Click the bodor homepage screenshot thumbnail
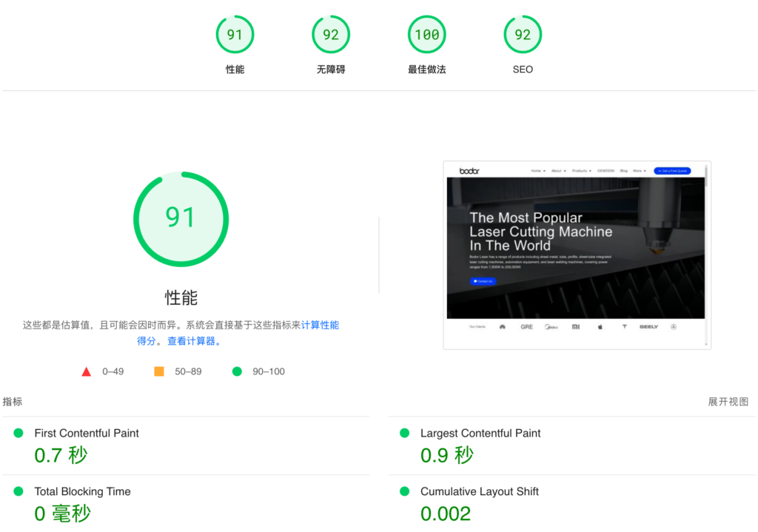This screenshot has width=758, height=532. click(x=577, y=255)
